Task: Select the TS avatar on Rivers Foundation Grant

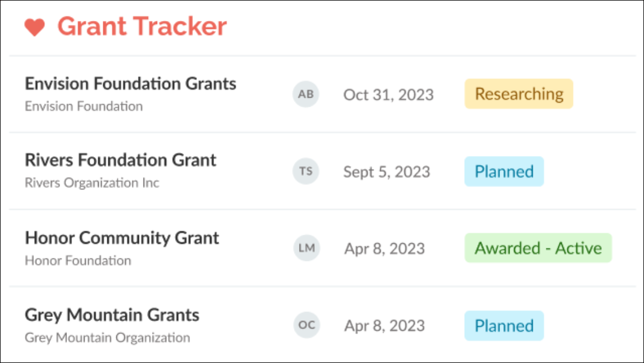Action: tap(306, 171)
